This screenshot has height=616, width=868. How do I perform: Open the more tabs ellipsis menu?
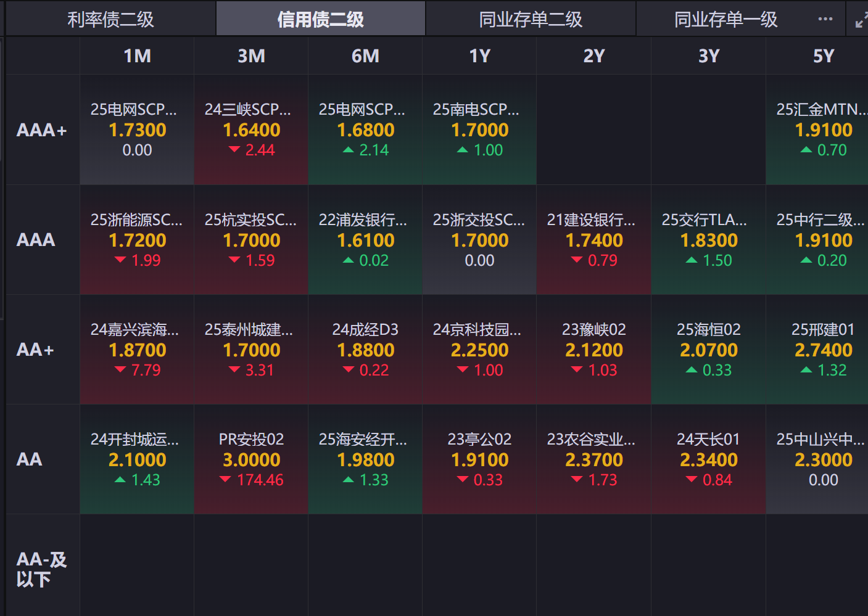[x=825, y=19]
